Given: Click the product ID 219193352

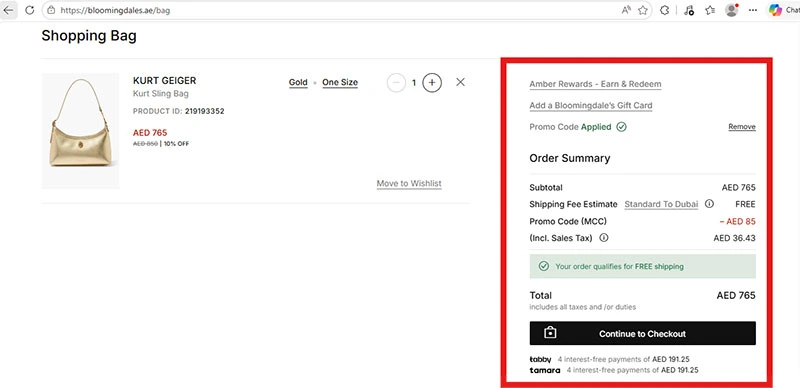Looking at the screenshot, I should tap(205, 111).
